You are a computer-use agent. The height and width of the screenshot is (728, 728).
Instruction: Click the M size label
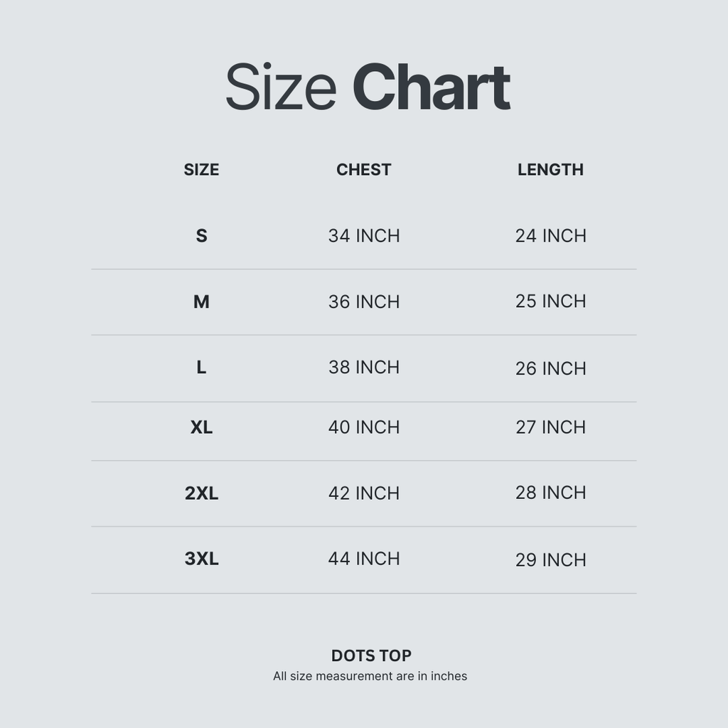click(201, 302)
